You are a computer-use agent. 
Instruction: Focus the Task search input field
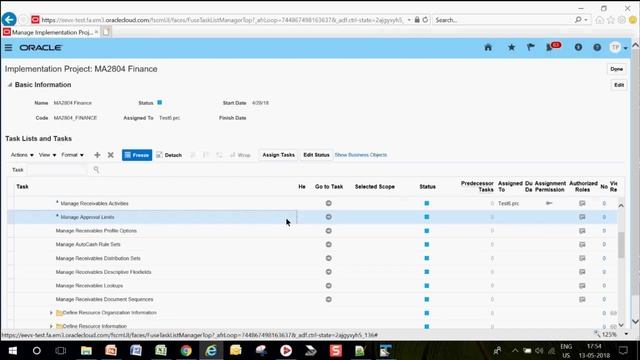tap(57, 169)
